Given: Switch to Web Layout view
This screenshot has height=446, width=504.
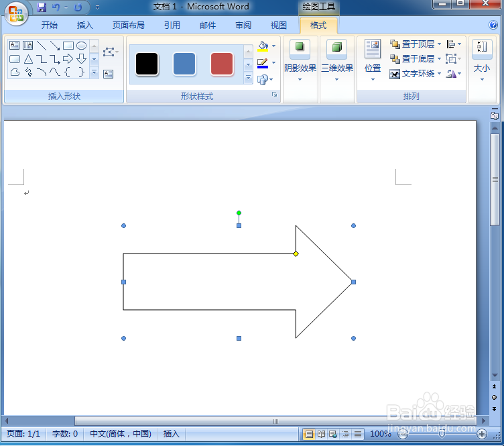Looking at the screenshot, I should coord(333,435).
